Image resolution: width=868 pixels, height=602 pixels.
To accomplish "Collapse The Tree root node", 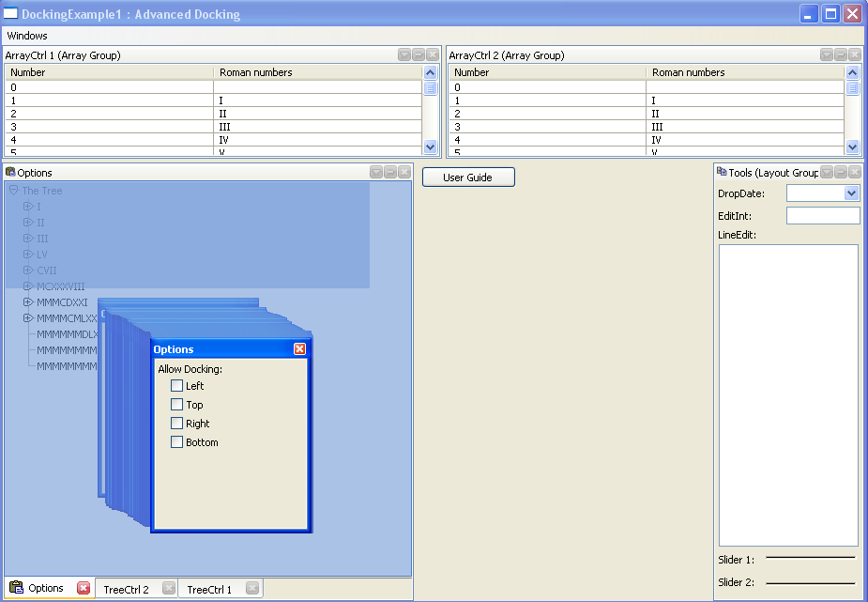I will pos(13,191).
